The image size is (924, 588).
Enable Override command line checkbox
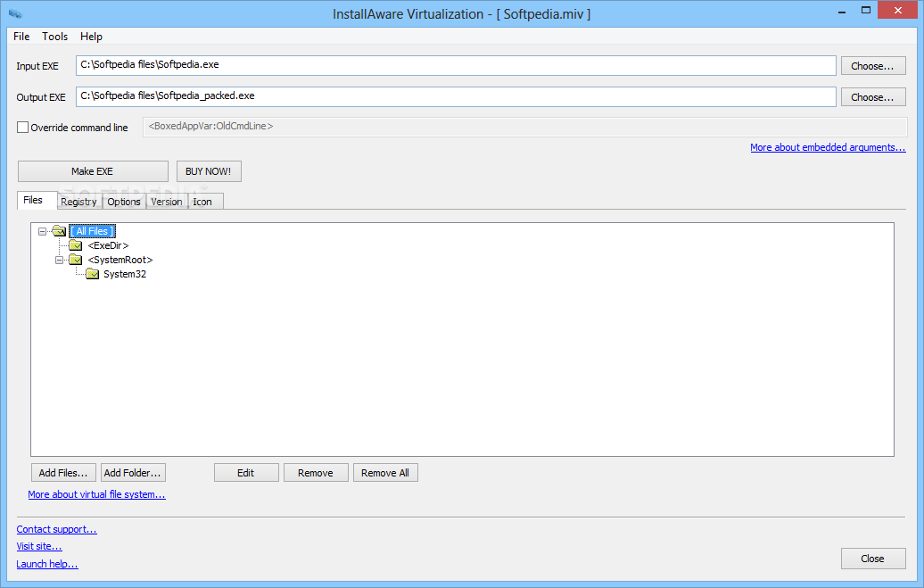pos(22,127)
